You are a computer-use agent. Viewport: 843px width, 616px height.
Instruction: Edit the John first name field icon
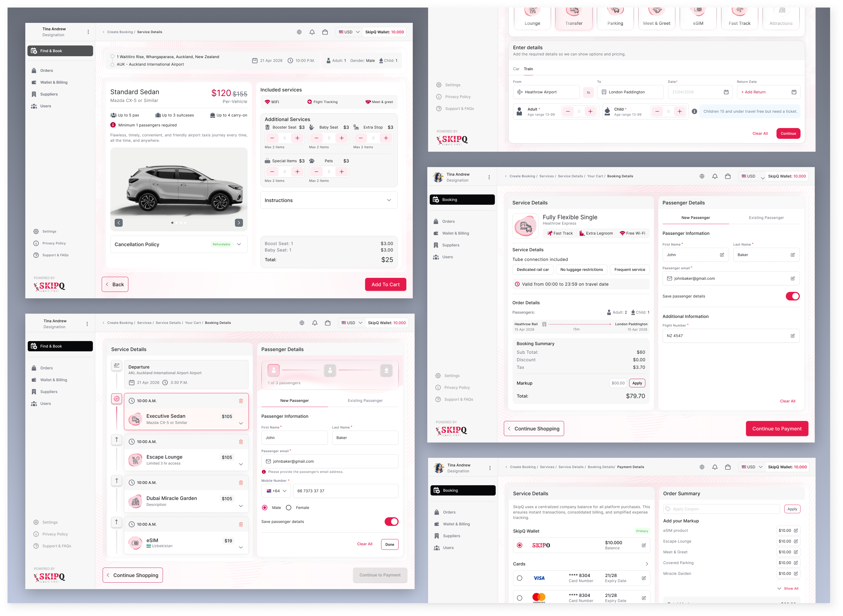tap(722, 255)
